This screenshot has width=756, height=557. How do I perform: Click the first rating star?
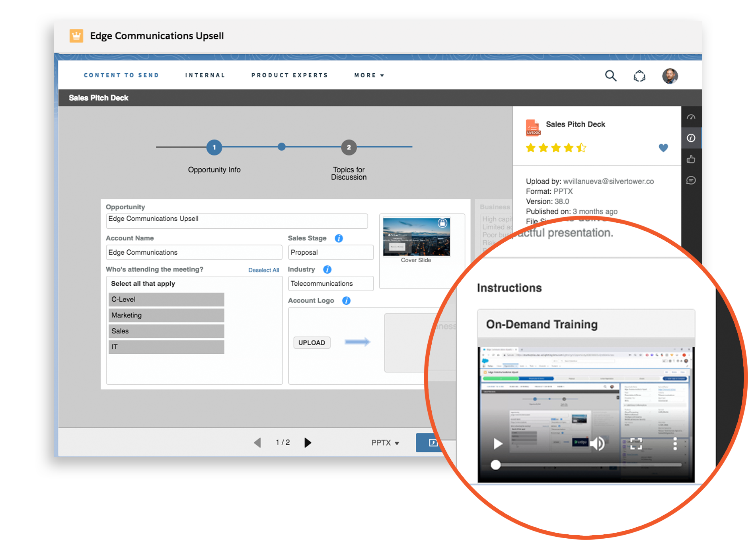pyautogui.click(x=530, y=148)
